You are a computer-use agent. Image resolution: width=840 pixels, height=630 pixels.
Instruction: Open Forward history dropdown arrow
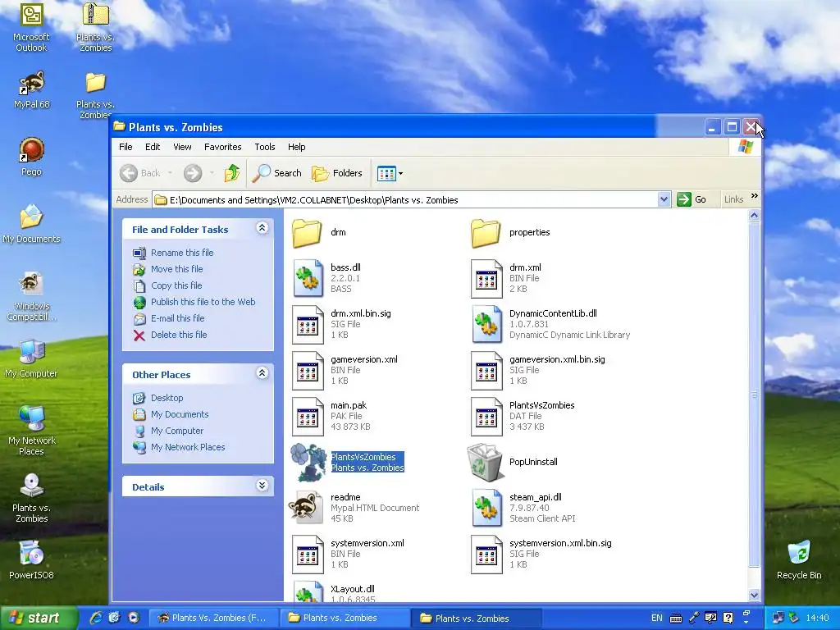click(212, 173)
